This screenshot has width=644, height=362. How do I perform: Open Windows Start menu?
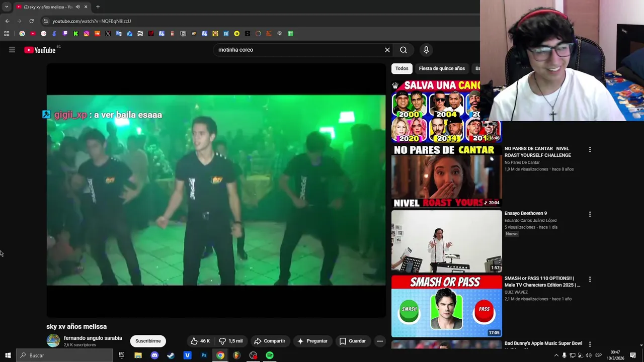tap(8, 355)
